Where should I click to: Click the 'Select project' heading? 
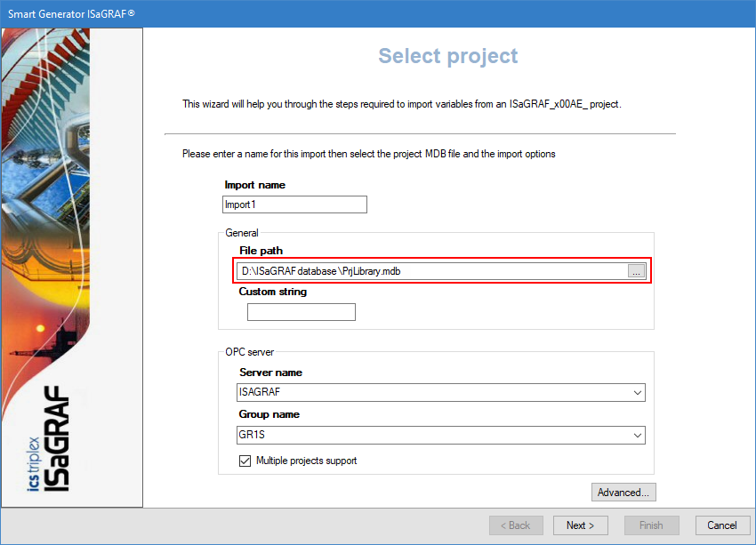[447, 56]
